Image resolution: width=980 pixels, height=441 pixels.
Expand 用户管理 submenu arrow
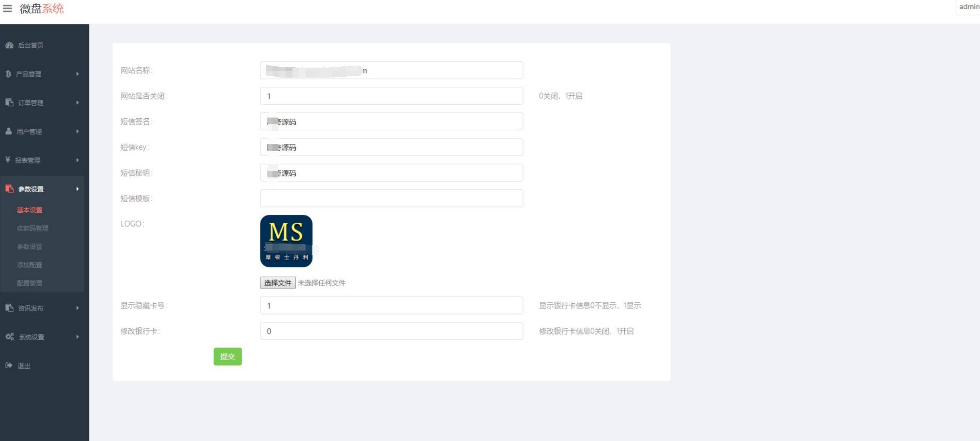pos(78,132)
